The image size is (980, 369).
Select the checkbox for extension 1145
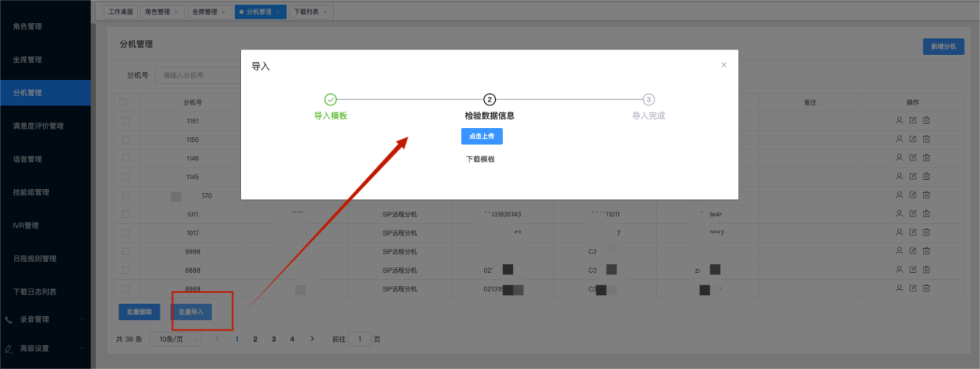[x=126, y=177]
